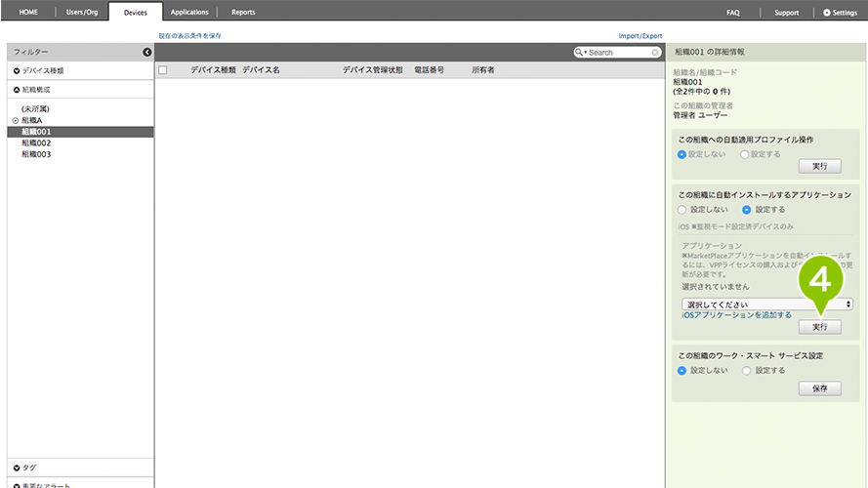Select 組織A in organization tree

coord(31,120)
